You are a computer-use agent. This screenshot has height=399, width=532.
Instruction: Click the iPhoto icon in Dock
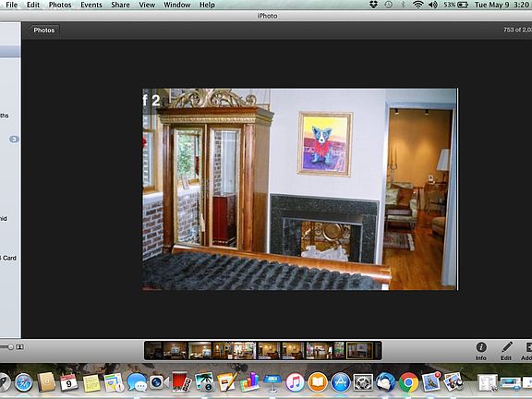click(x=204, y=382)
